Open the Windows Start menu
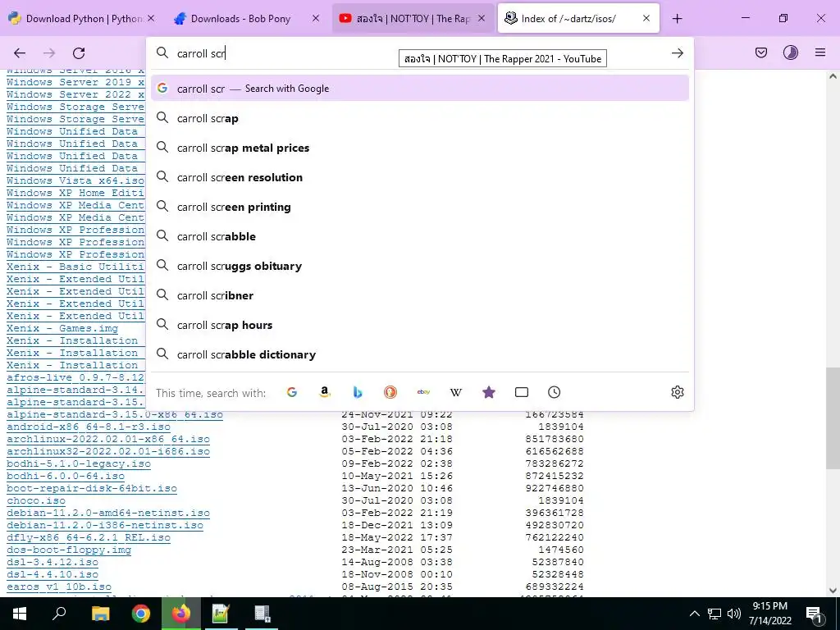The image size is (840, 630). (x=20, y=614)
